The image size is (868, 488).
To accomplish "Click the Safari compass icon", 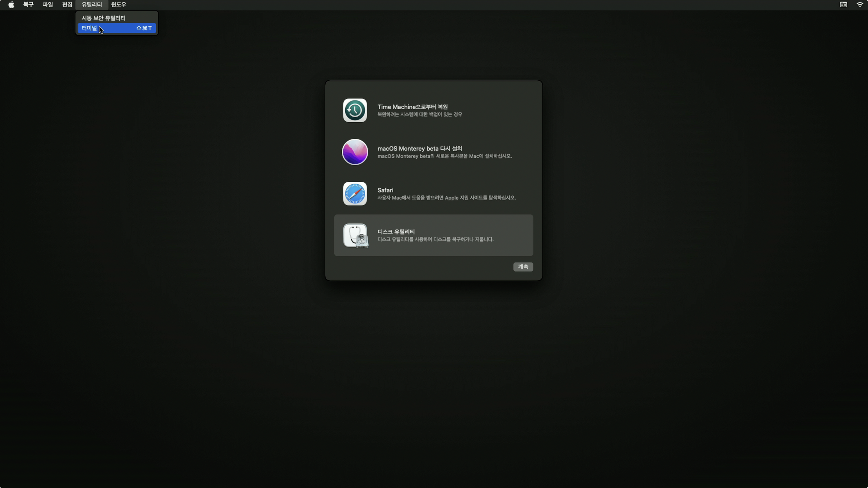I will pos(354,194).
